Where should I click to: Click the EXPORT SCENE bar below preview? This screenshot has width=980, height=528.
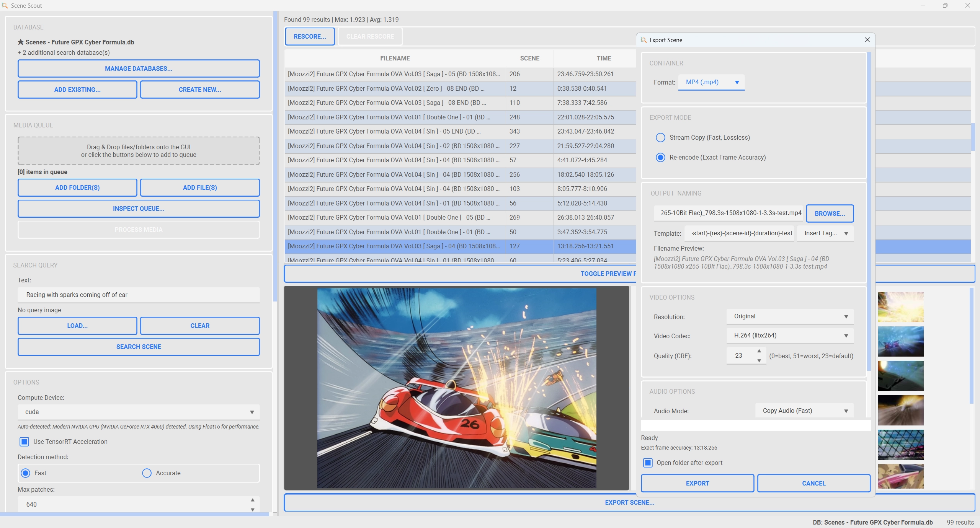click(629, 502)
